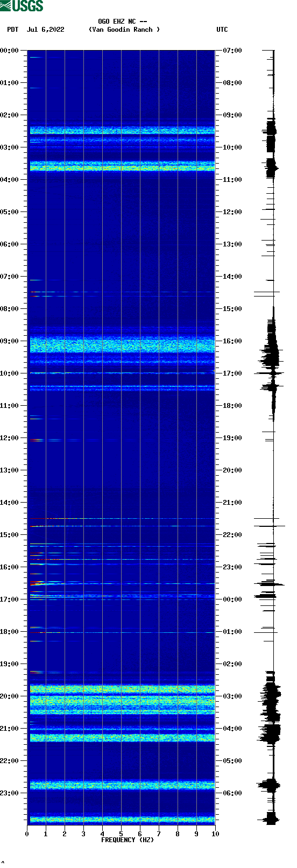Click the 20:00 PDT time label
The width and height of the screenshot is (297, 868).
pos(10,696)
